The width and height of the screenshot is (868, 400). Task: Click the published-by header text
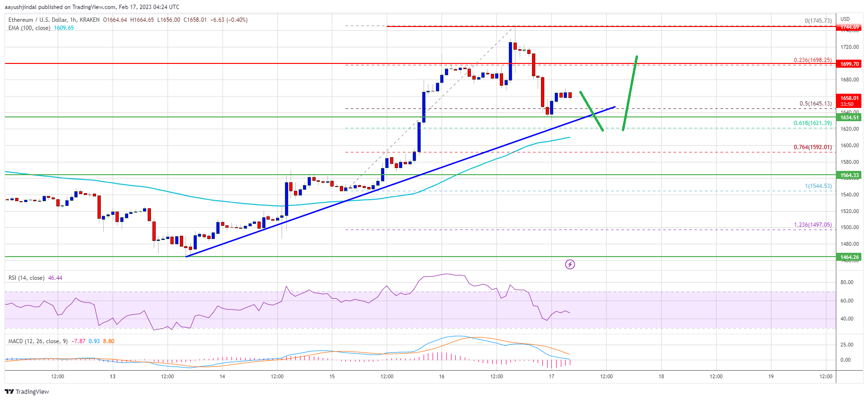(x=92, y=7)
